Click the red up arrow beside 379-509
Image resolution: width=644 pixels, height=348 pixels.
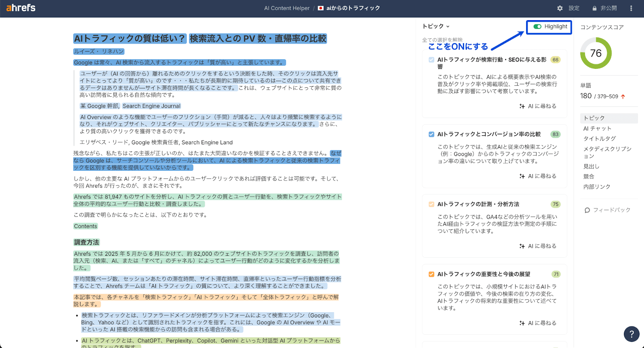coord(623,97)
